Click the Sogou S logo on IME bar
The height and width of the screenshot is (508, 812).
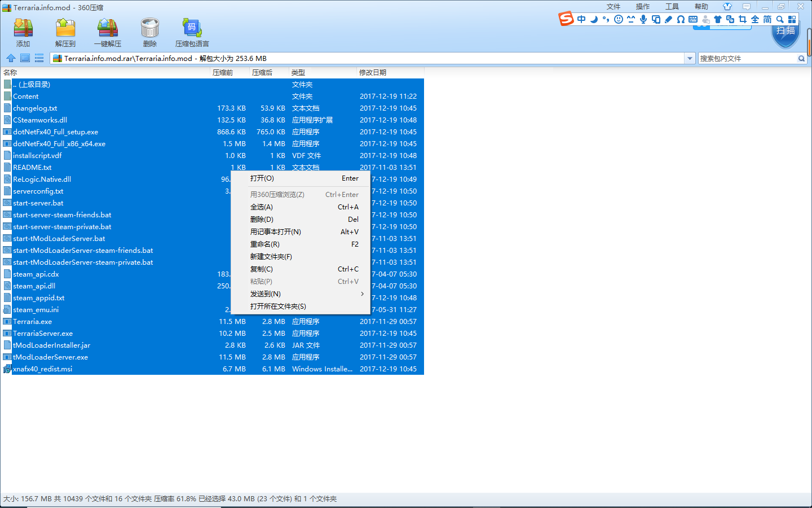(566, 19)
